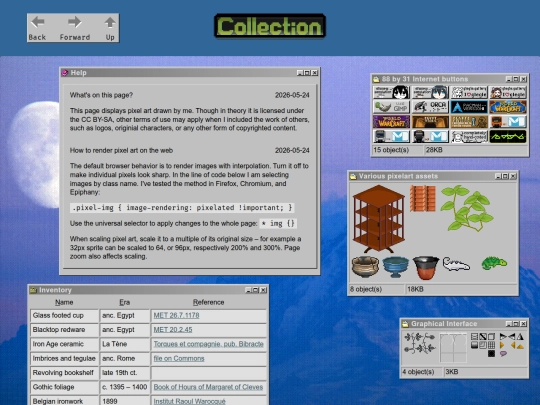Screen dimensions: 540x405
Task: Select the white lizard sprite
Action: (456, 264)
